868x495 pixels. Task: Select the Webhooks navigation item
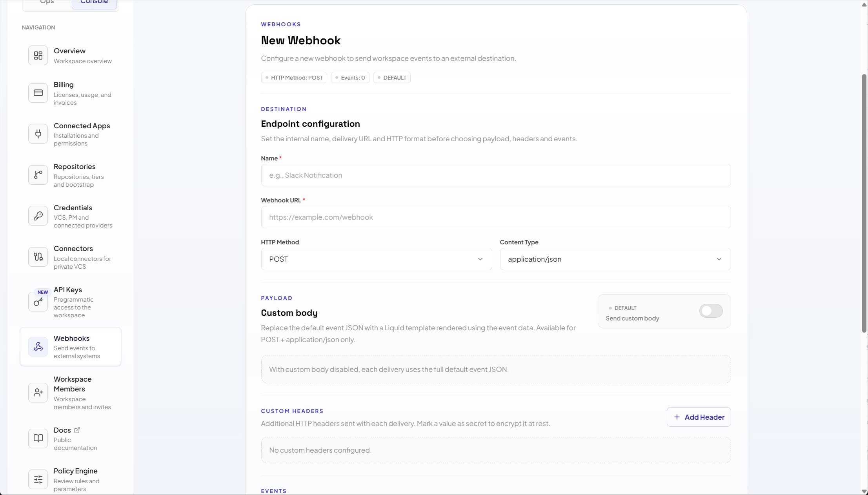71,347
